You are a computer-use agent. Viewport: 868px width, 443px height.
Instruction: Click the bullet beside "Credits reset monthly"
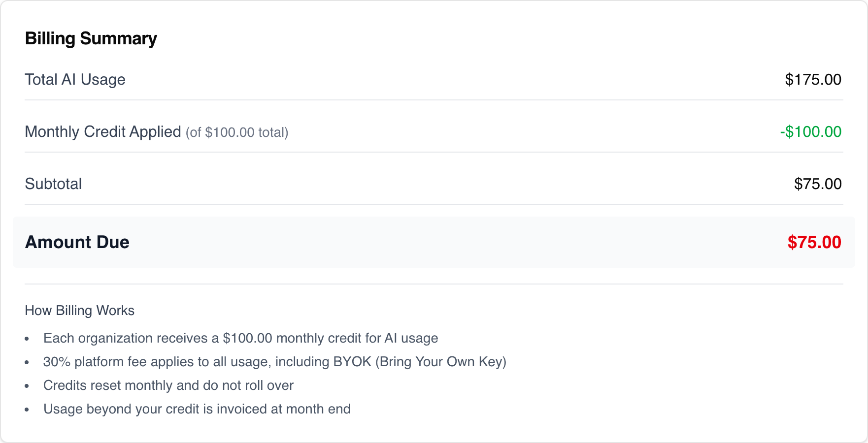pyautogui.click(x=27, y=386)
